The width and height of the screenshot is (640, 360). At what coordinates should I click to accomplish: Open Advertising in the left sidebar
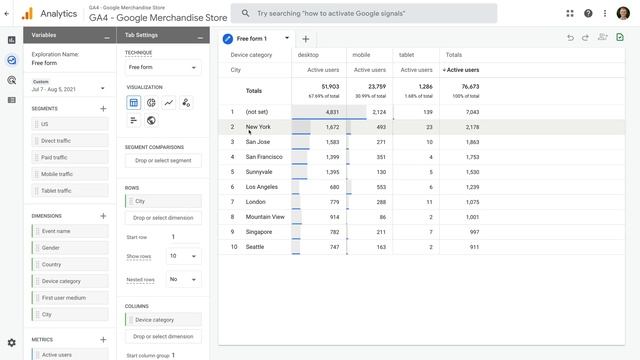(x=11, y=80)
